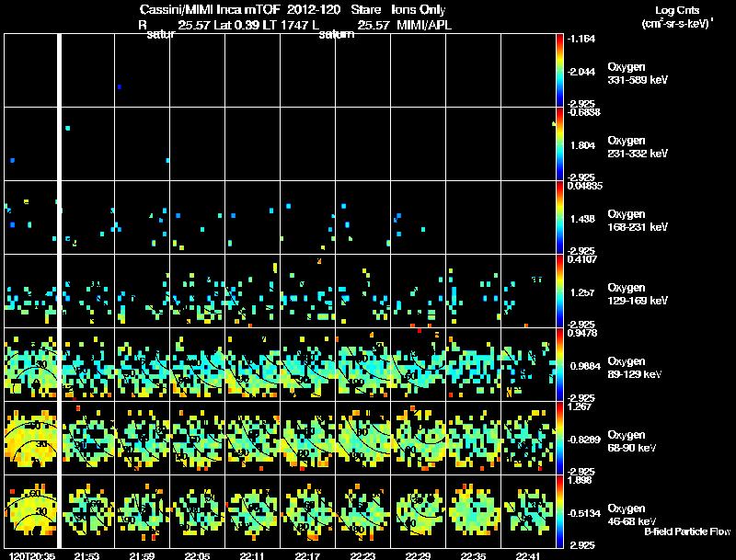Open the 89-129 keV image at 22:23
736x560 pixels.
[362, 364]
